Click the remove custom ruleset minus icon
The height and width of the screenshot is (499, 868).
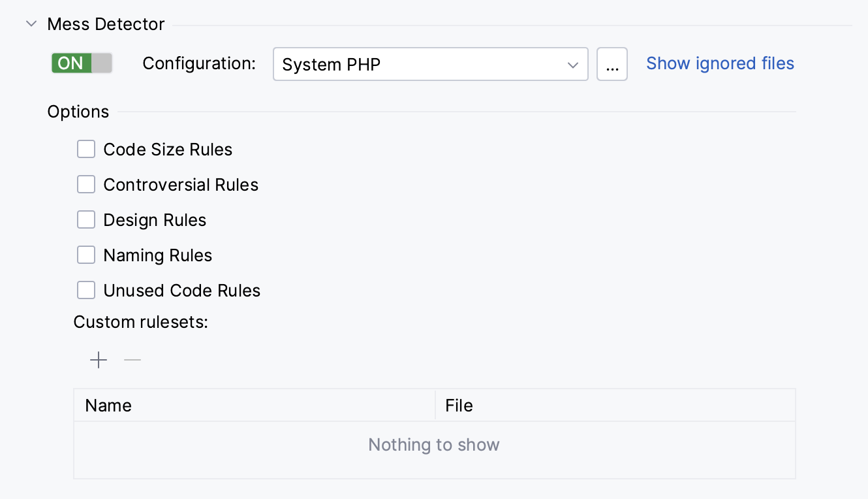pos(132,360)
